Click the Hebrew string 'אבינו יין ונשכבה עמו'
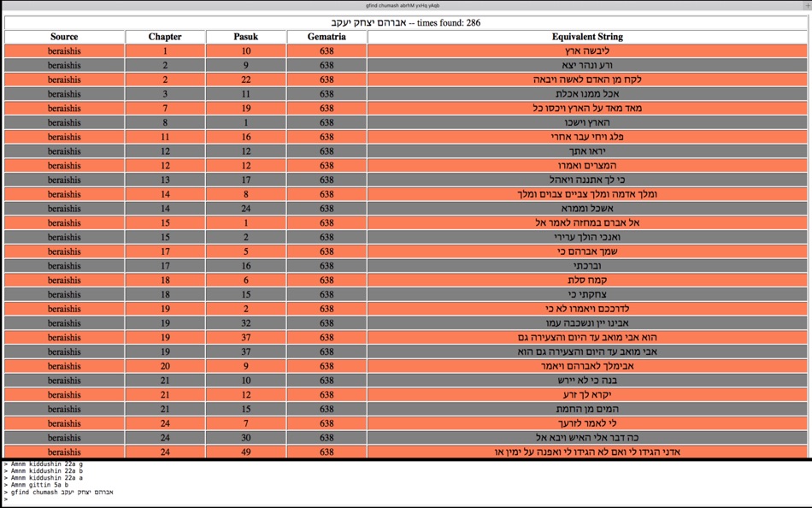Screen dimensions: 812x508 click(x=587, y=323)
